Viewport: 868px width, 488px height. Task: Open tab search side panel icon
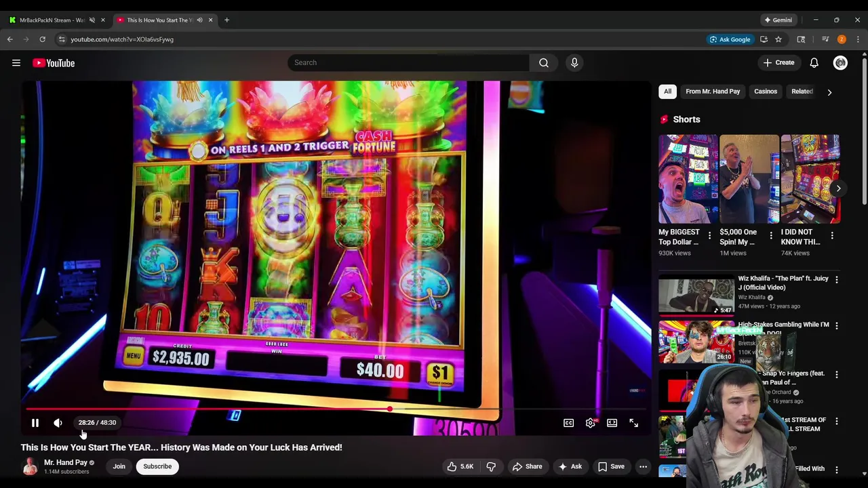click(x=801, y=39)
